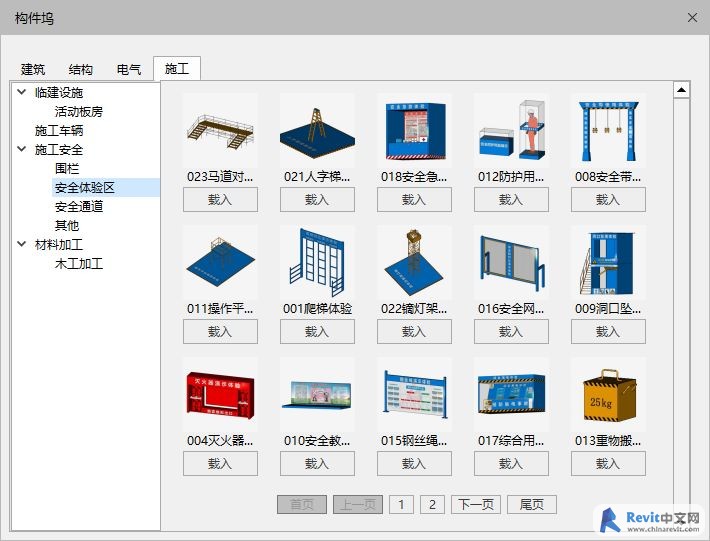This screenshot has width=710, height=541.
Task: Select the 016安全网 thumbnail
Action: (x=511, y=263)
